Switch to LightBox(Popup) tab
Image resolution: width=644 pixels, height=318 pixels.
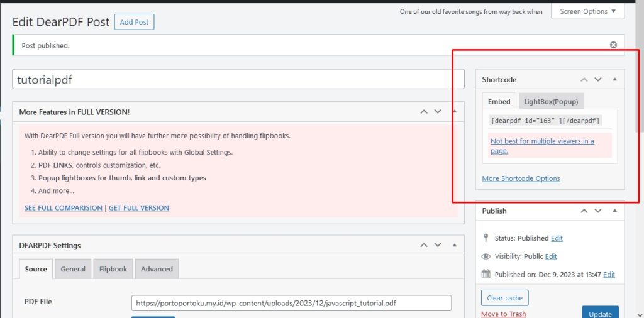point(551,101)
